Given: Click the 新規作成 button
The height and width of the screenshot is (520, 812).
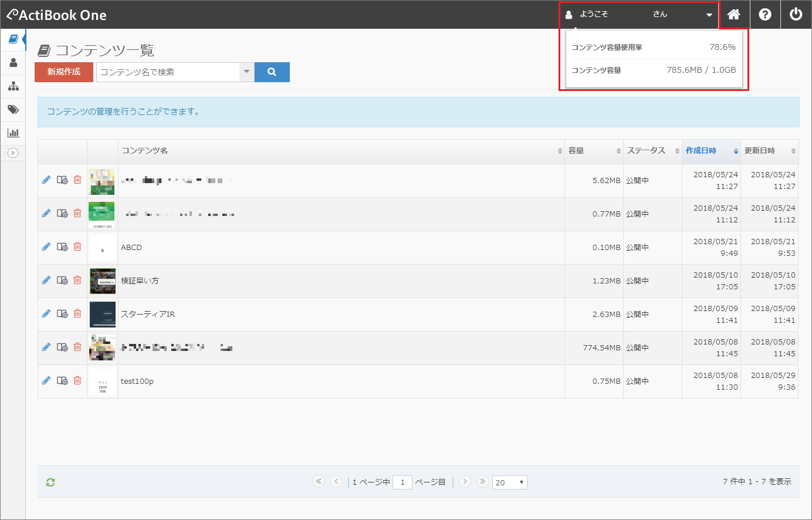Looking at the screenshot, I should pos(64,72).
